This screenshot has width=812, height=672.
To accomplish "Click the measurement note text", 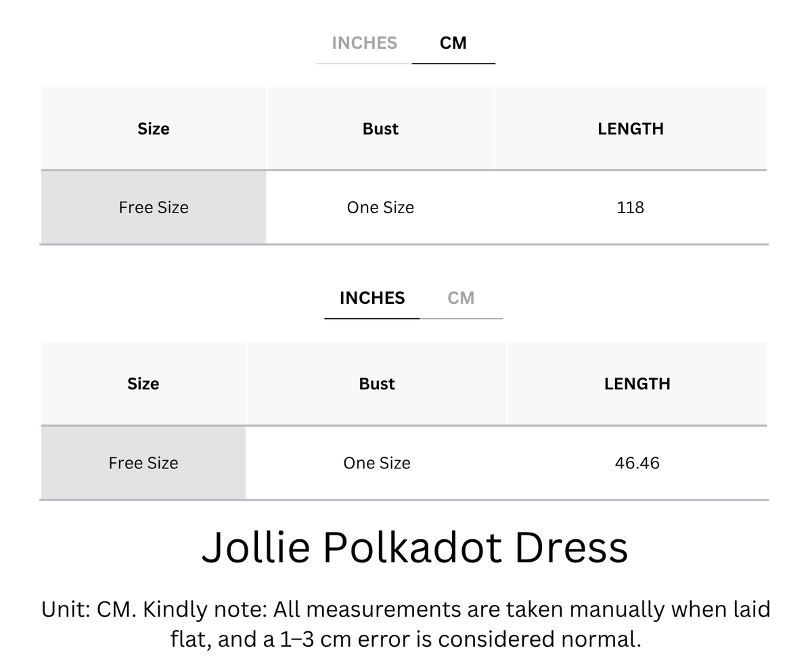I will 406,624.
